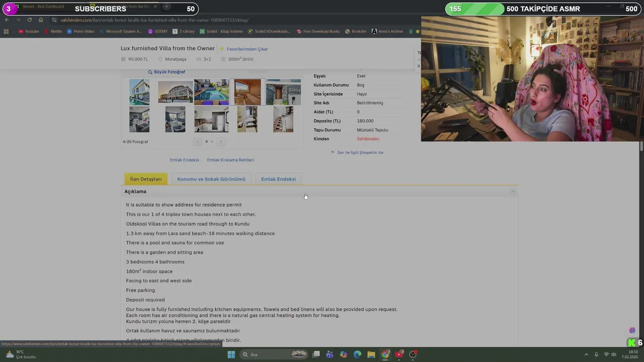The image size is (644, 362).
Task: Click the Büyük Fotoğraf link
Action: 170,72
